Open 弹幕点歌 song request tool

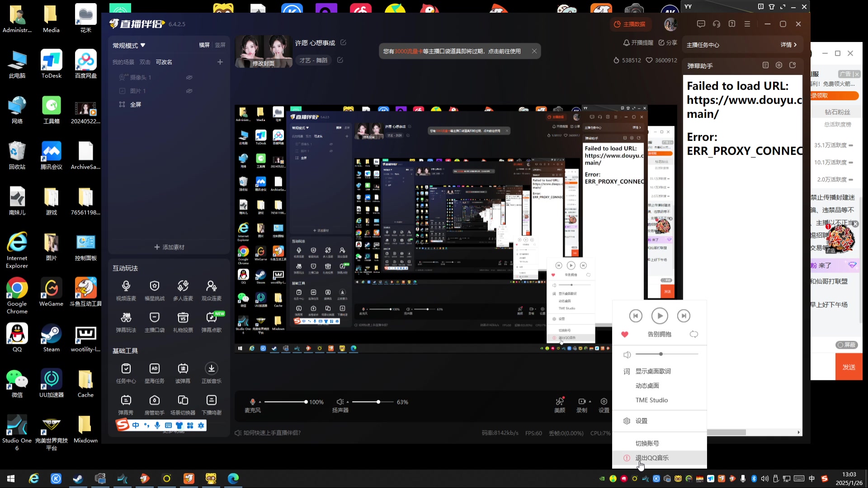pyautogui.click(x=212, y=322)
